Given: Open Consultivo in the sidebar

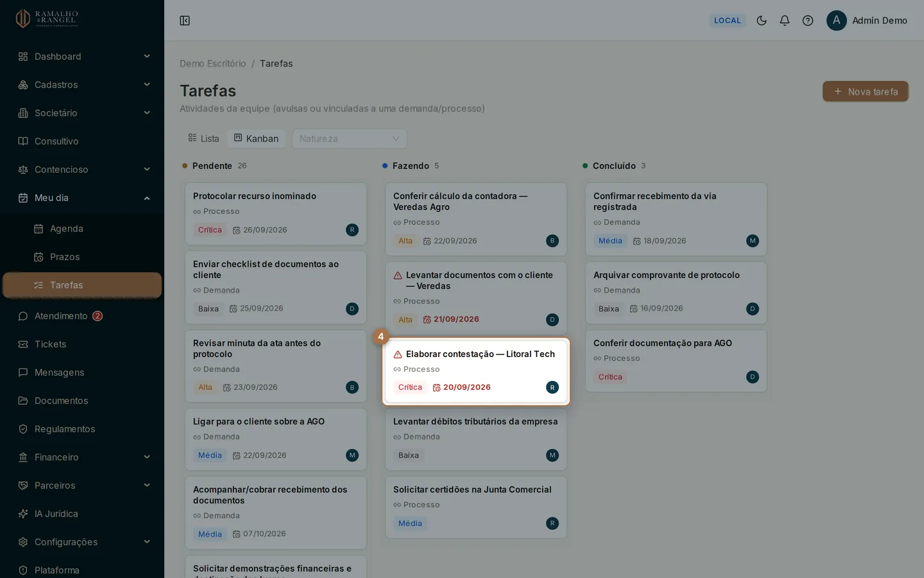Looking at the screenshot, I should (x=82, y=141).
